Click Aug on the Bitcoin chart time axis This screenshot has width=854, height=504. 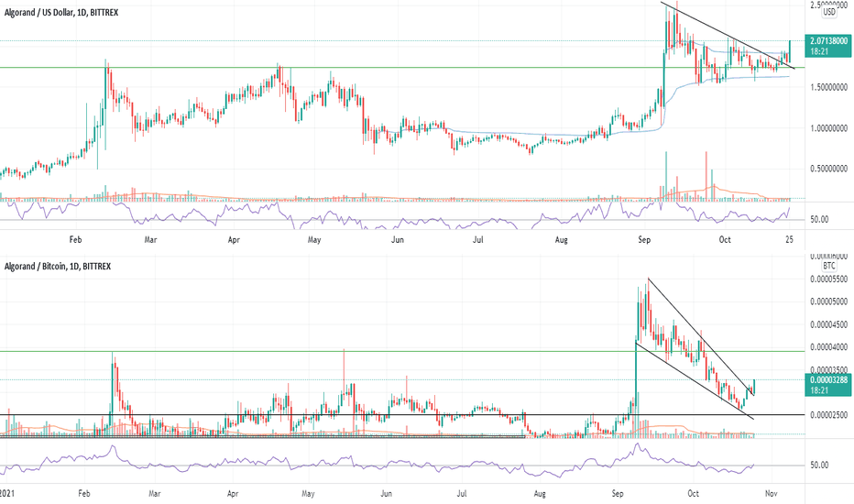pyautogui.click(x=539, y=494)
